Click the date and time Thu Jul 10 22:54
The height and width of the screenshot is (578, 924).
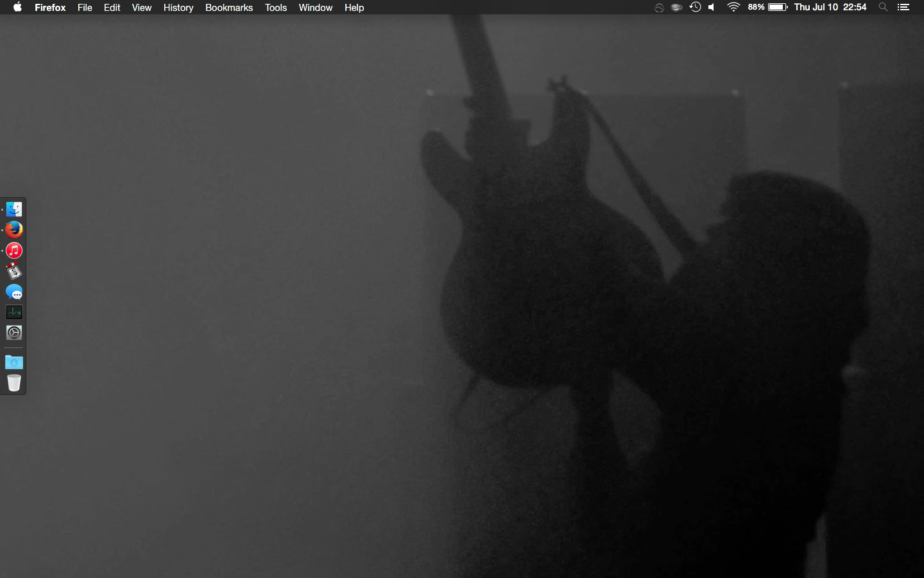pyautogui.click(x=830, y=7)
